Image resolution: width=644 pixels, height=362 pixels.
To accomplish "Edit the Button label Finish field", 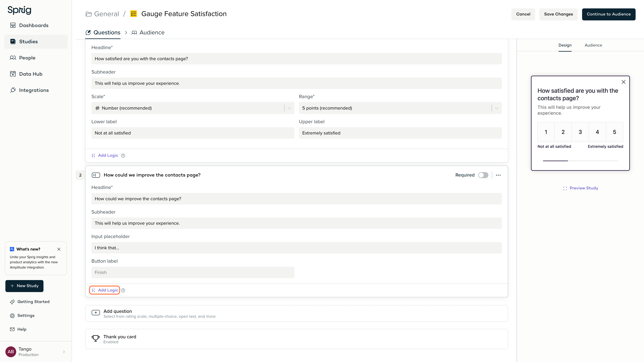I will click(x=193, y=272).
